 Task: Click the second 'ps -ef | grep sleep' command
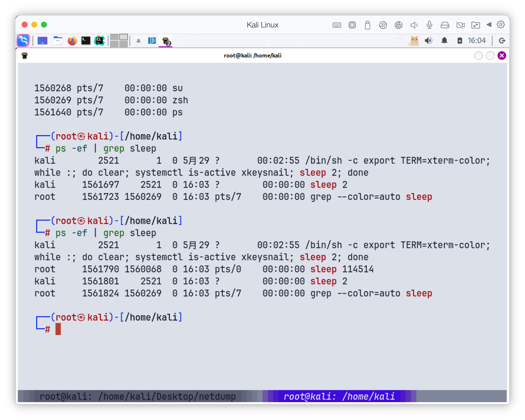pyautogui.click(x=106, y=233)
